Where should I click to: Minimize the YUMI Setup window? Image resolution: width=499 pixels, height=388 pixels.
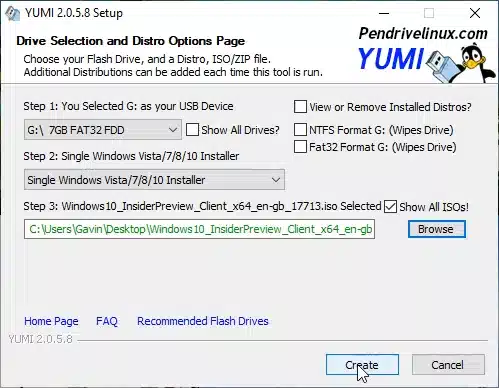[x=384, y=13]
